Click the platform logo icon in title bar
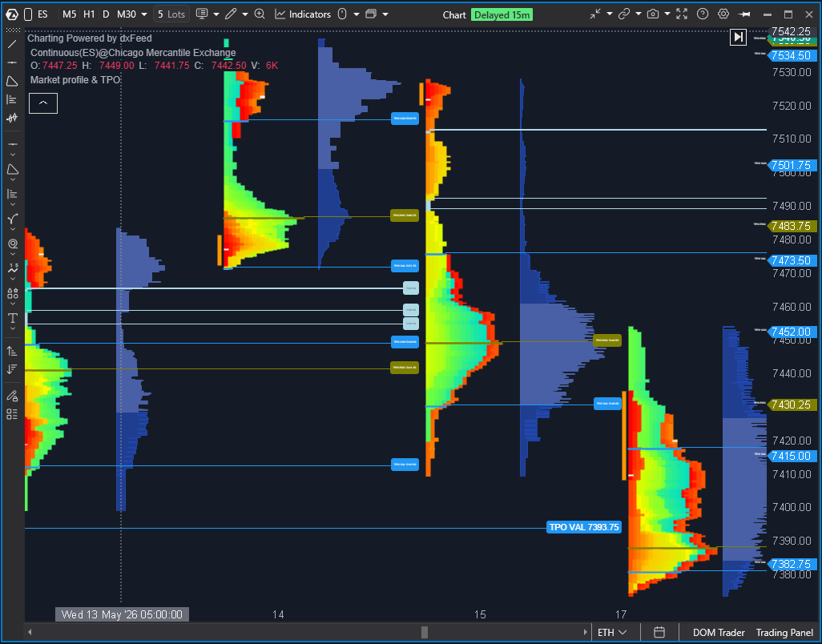Image resolution: width=822 pixels, height=644 pixels. pyautogui.click(x=11, y=14)
